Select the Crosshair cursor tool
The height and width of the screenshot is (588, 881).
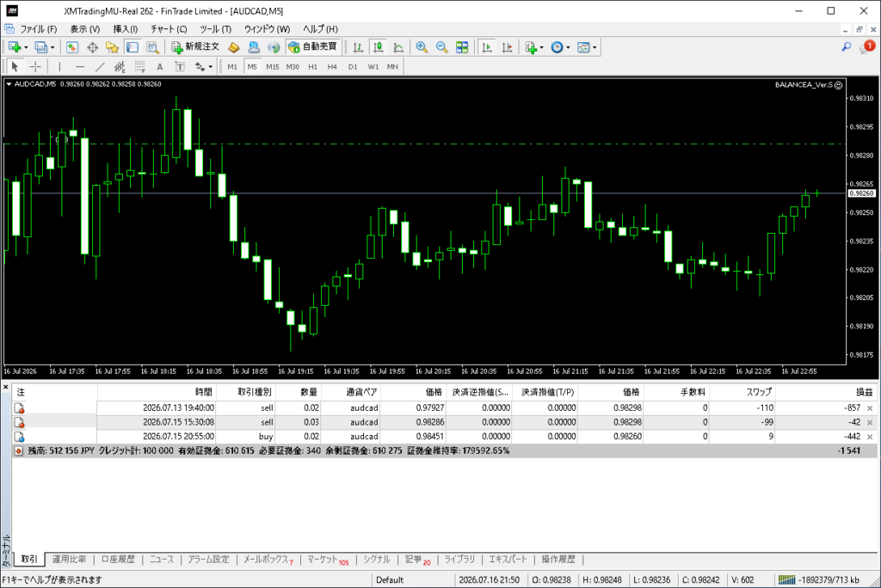click(x=35, y=67)
